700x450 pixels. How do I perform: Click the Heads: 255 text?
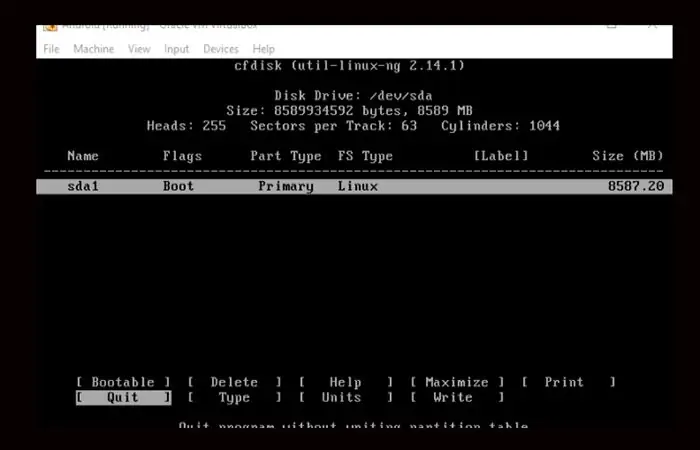pos(186,126)
